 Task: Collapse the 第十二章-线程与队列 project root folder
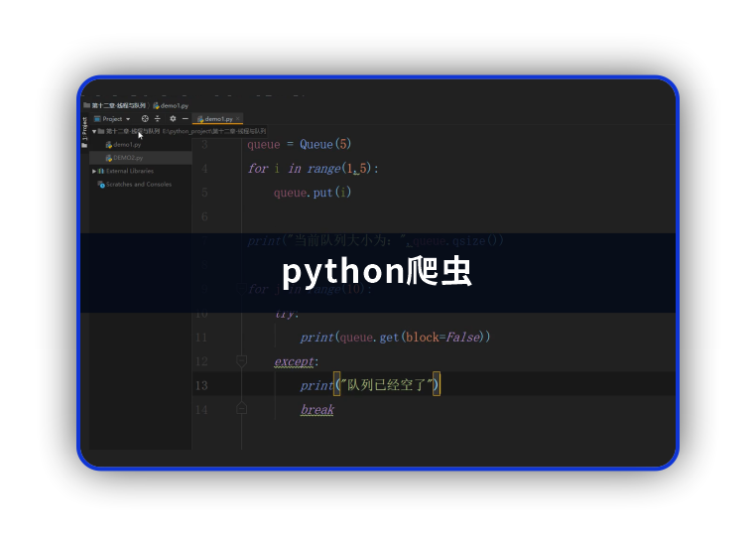pyautogui.click(x=94, y=131)
